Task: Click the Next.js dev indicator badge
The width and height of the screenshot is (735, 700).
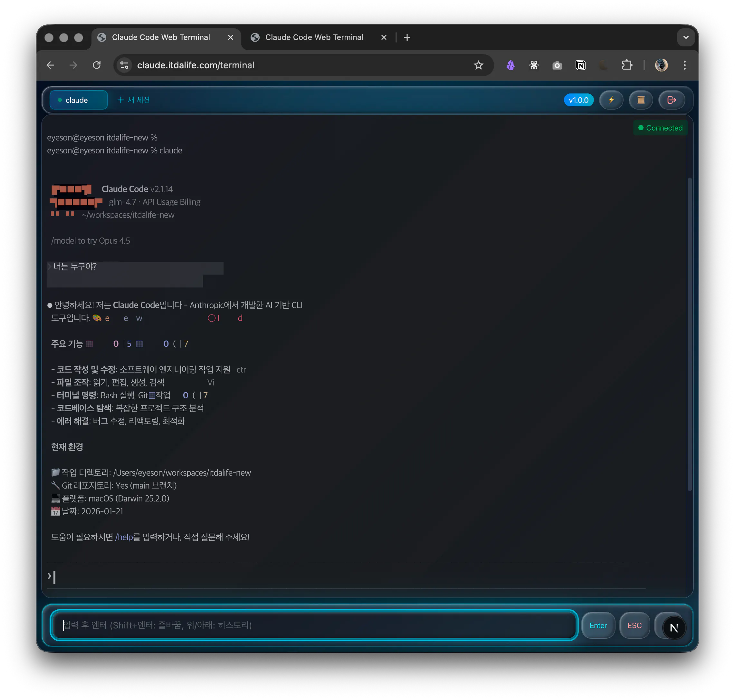Action: [x=674, y=628]
